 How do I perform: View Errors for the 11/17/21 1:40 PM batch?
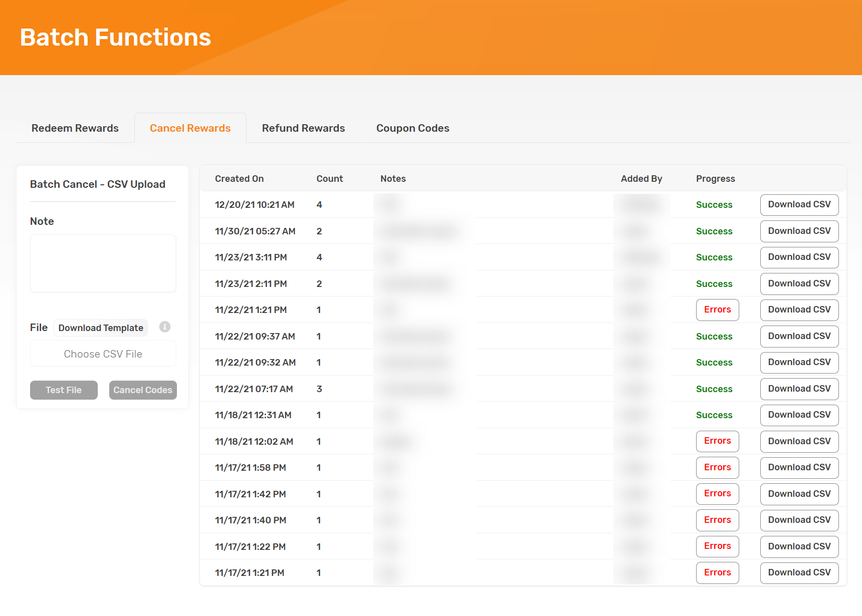(x=717, y=520)
